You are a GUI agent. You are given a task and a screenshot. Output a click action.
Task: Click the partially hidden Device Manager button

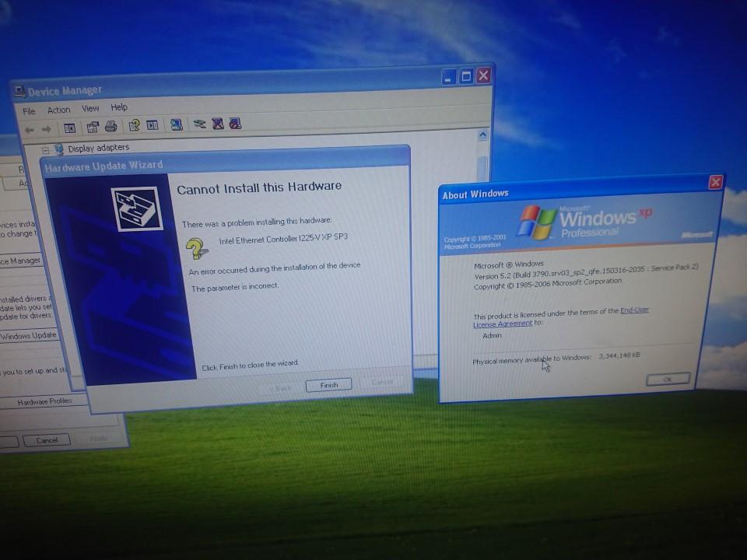click(x=21, y=261)
